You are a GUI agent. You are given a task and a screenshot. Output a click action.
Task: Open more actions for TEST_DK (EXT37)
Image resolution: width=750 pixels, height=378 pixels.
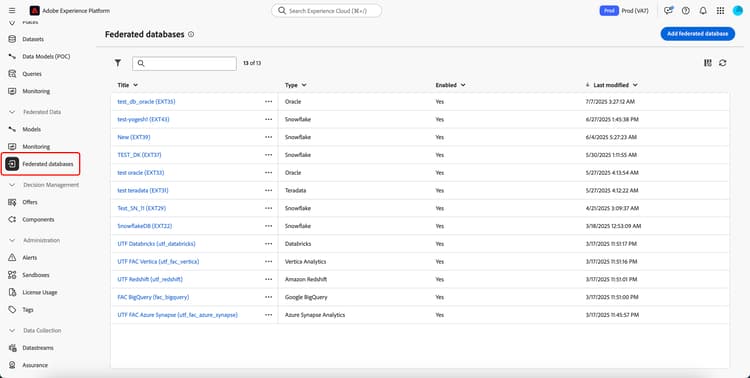[x=268, y=155]
